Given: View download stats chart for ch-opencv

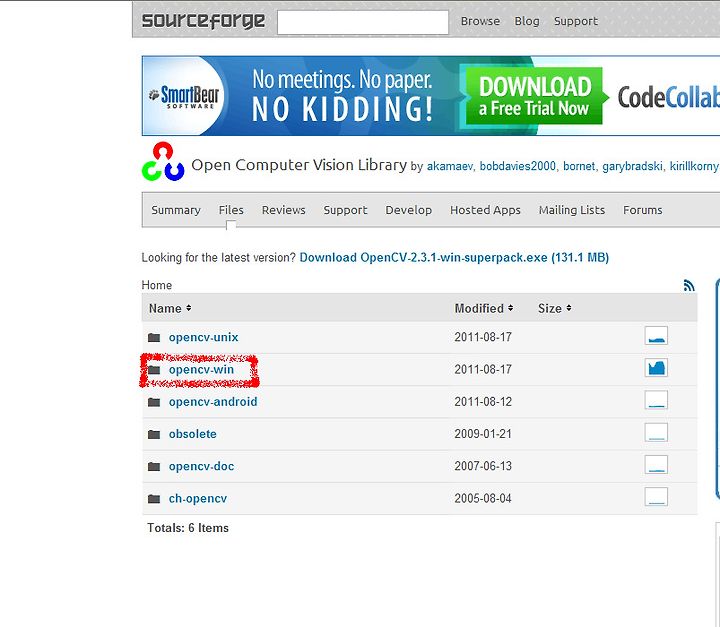Looking at the screenshot, I should click(656, 497).
